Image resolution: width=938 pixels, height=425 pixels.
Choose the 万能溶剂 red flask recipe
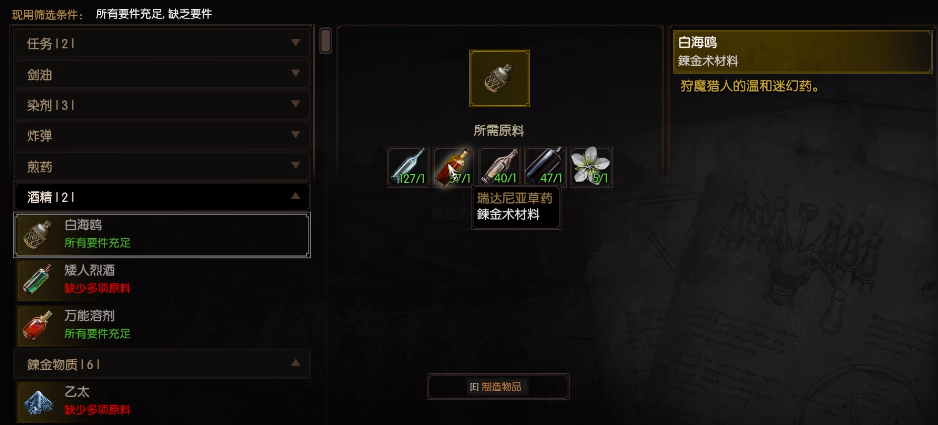point(162,324)
